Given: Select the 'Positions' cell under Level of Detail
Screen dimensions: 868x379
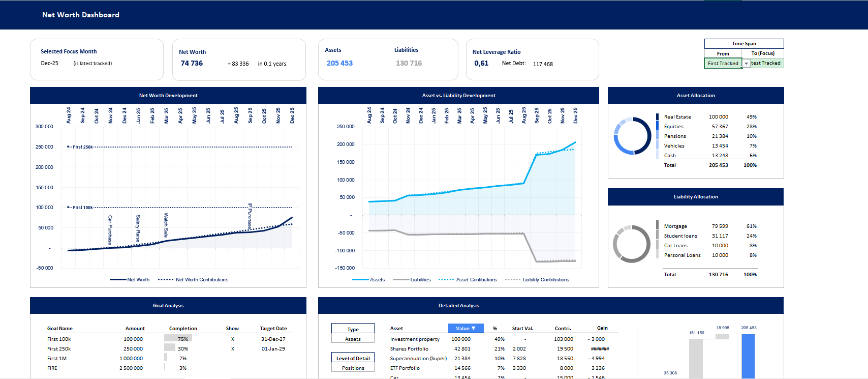Looking at the screenshot, I should click(353, 368).
